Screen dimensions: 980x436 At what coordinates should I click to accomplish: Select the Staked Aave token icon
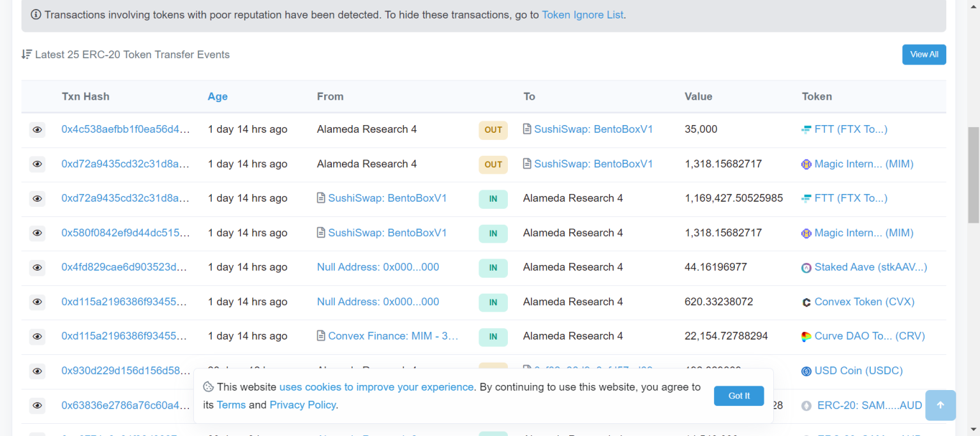tap(805, 267)
